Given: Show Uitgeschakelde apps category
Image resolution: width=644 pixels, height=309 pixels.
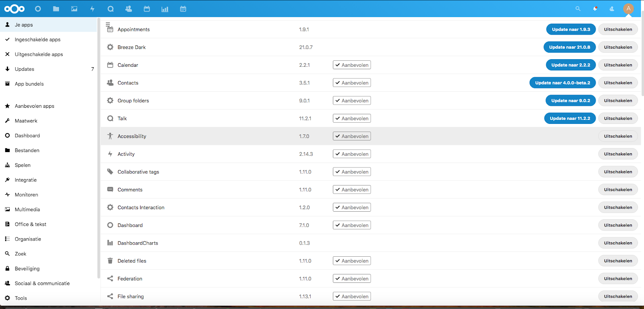Looking at the screenshot, I should pos(48,54).
